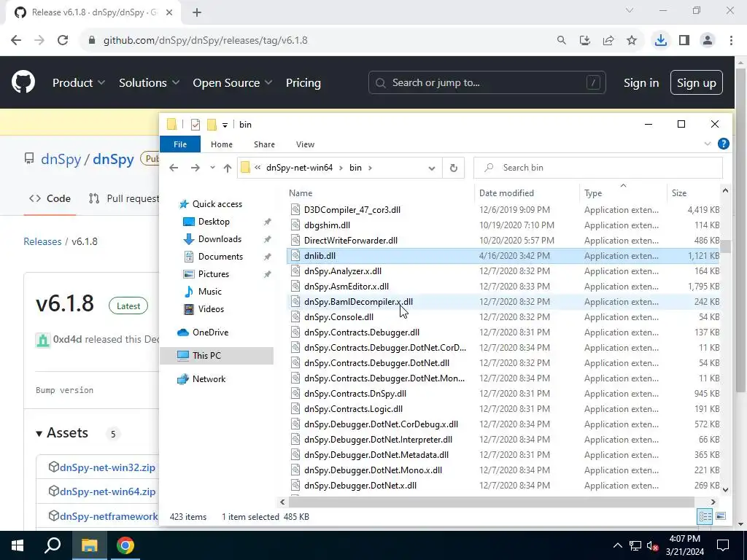Open the Chrome three-dot menu
Screen dimensions: 747x560
click(731, 41)
